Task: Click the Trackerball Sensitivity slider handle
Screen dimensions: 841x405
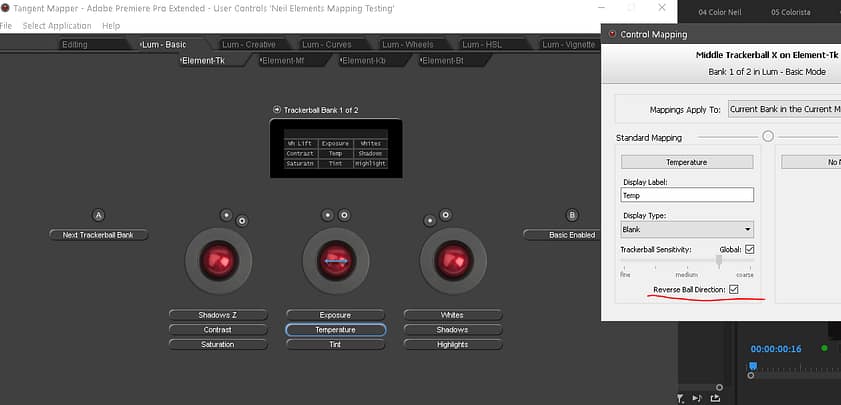Action: (x=719, y=261)
